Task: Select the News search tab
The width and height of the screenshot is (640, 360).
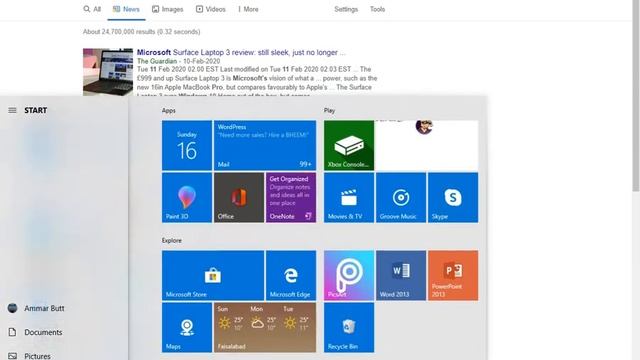Action: click(x=126, y=9)
